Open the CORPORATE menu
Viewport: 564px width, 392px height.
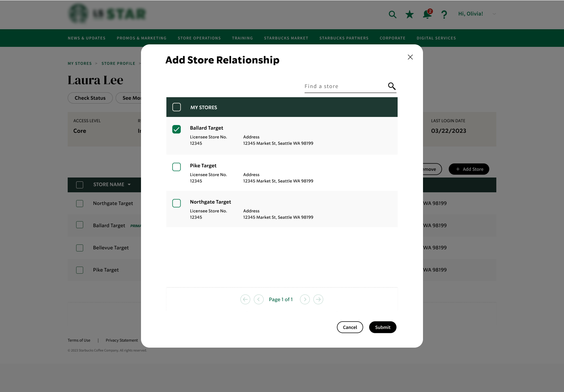point(393,38)
